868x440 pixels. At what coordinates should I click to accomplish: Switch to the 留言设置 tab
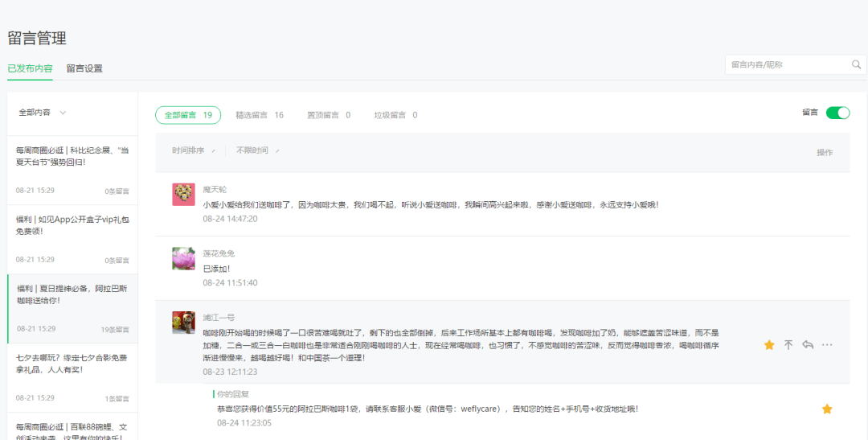pos(84,68)
